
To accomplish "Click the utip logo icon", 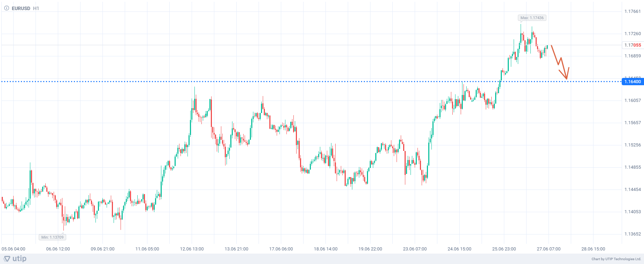I will click(x=7, y=259).
